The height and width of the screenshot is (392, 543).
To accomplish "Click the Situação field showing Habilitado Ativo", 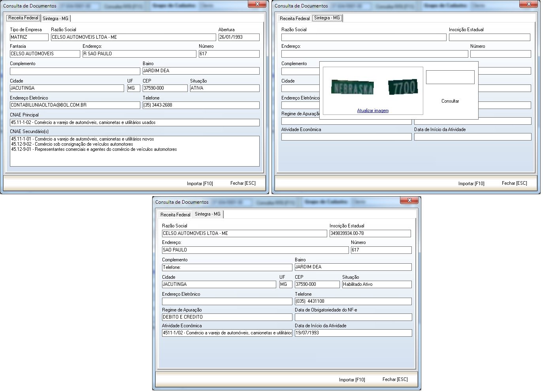I will [x=377, y=284].
